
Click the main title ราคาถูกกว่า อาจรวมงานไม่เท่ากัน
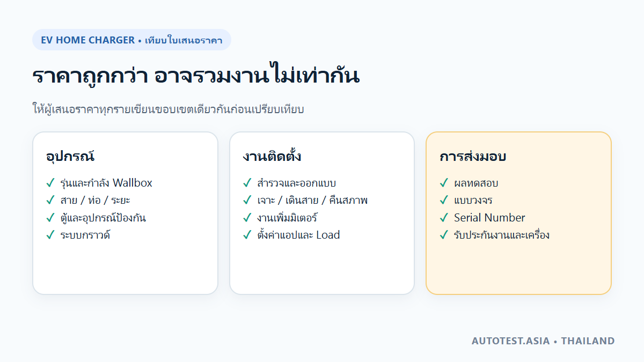(196, 76)
